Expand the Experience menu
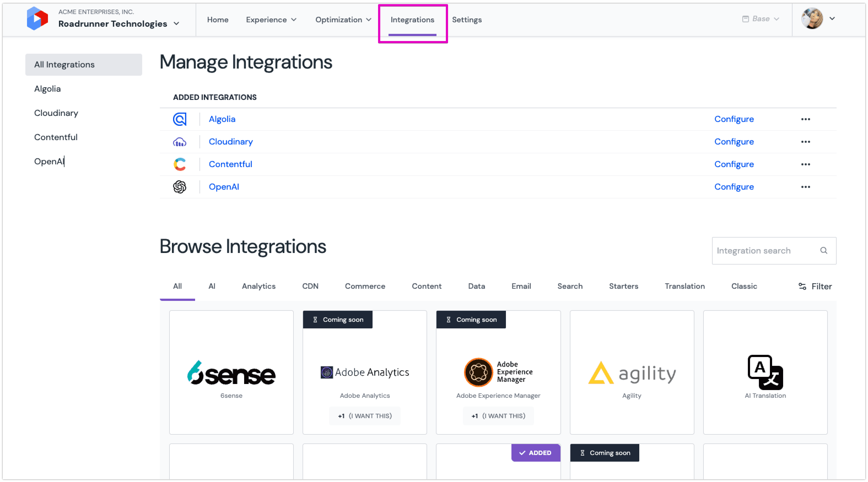The width and height of the screenshot is (868, 482). pyautogui.click(x=271, y=20)
